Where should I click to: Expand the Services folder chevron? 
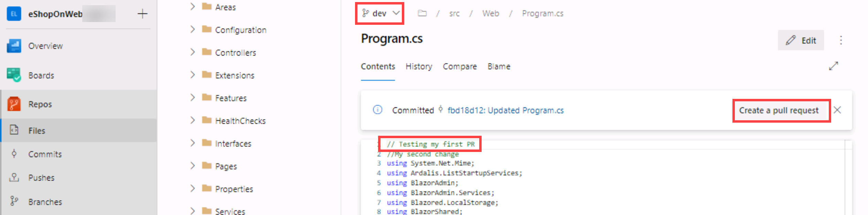click(192, 211)
